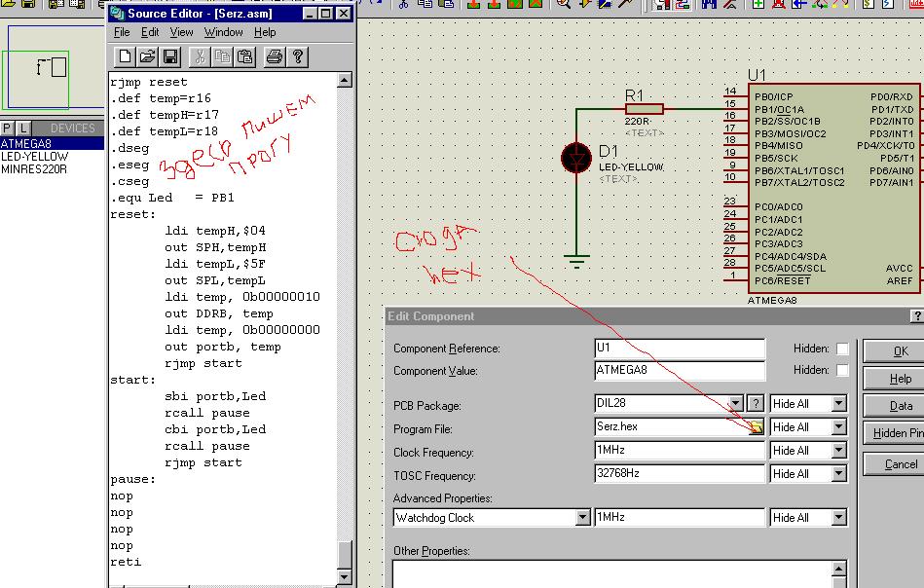Open the Window menu in Source Editor
Viewport: 924px width, 588px height.
tap(223, 32)
